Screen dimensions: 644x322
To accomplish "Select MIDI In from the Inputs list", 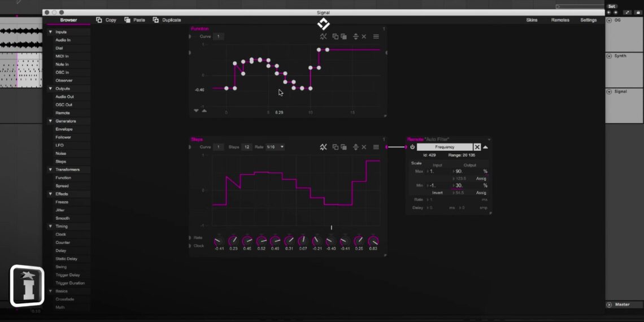I will coord(62,56).
